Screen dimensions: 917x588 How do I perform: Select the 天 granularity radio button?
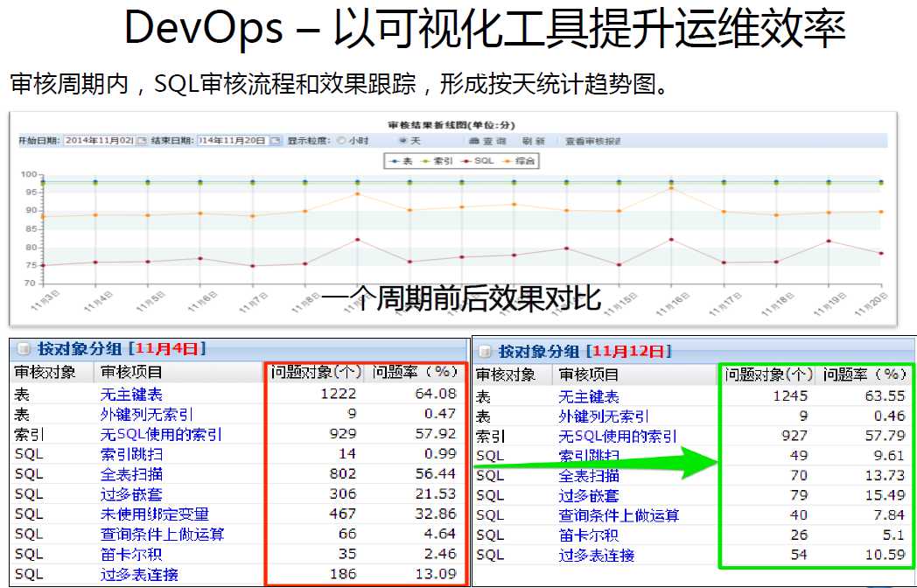402,141
